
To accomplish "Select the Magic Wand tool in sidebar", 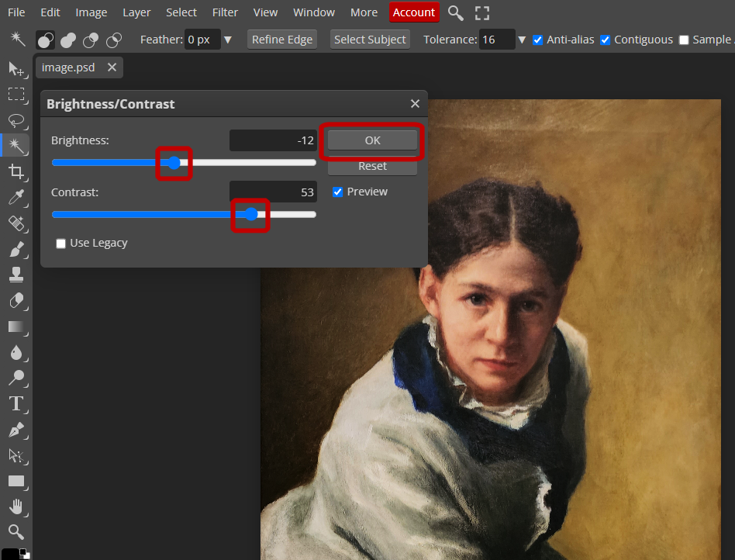I will click(16, 146).
